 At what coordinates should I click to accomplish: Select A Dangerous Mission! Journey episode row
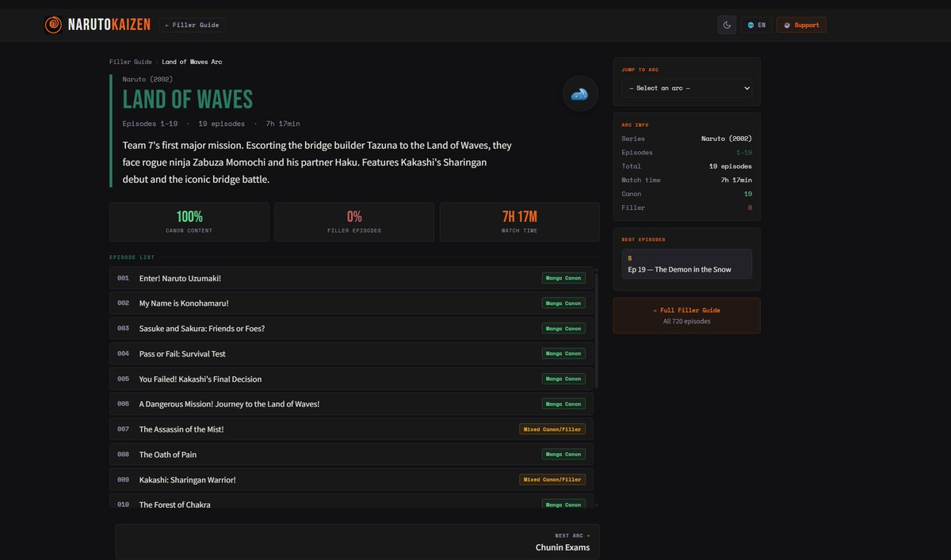351,404
